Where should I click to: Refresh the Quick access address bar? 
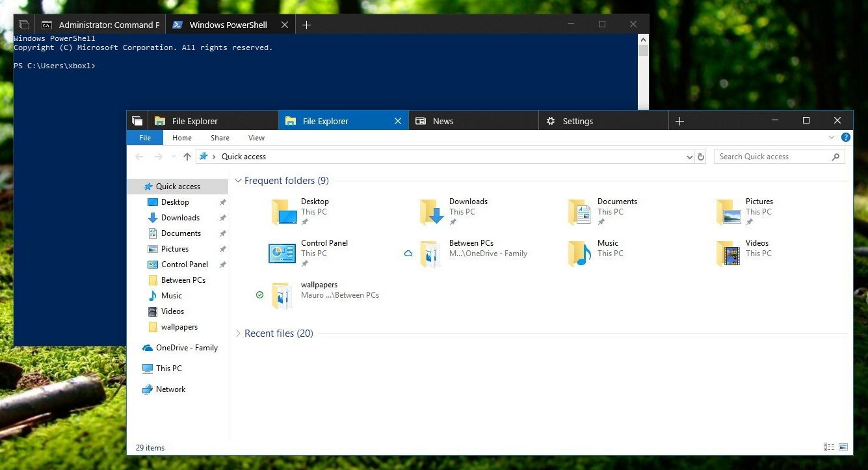(x=700, y=157)
